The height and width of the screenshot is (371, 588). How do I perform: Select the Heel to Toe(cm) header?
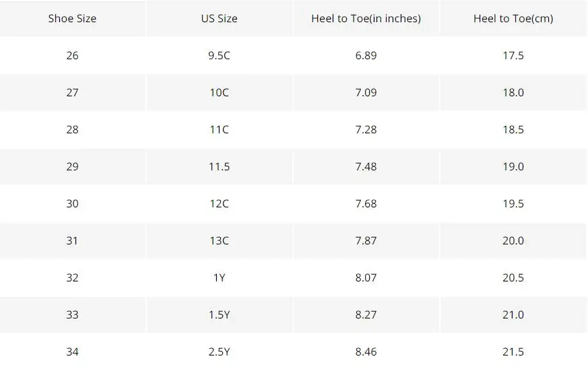tap(513, 18)
